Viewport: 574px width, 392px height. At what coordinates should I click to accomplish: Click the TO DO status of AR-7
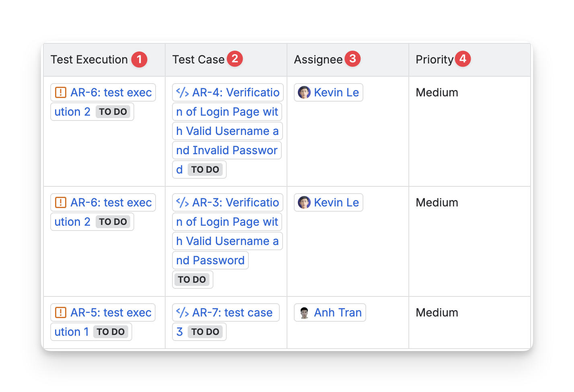coord(205,332)
